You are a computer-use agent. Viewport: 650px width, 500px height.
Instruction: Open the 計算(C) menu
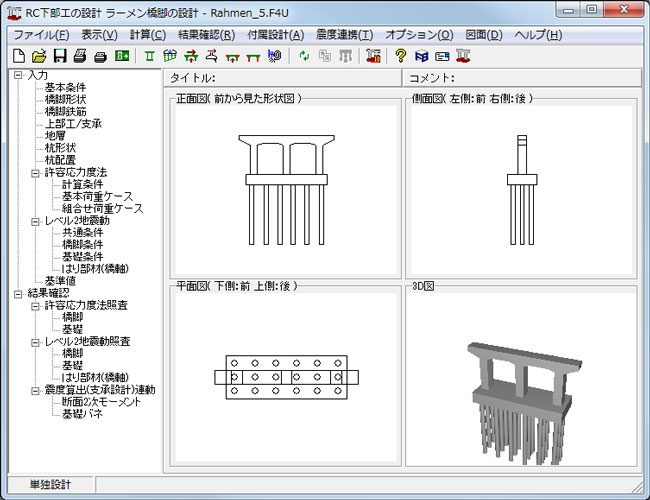point(147,34)
